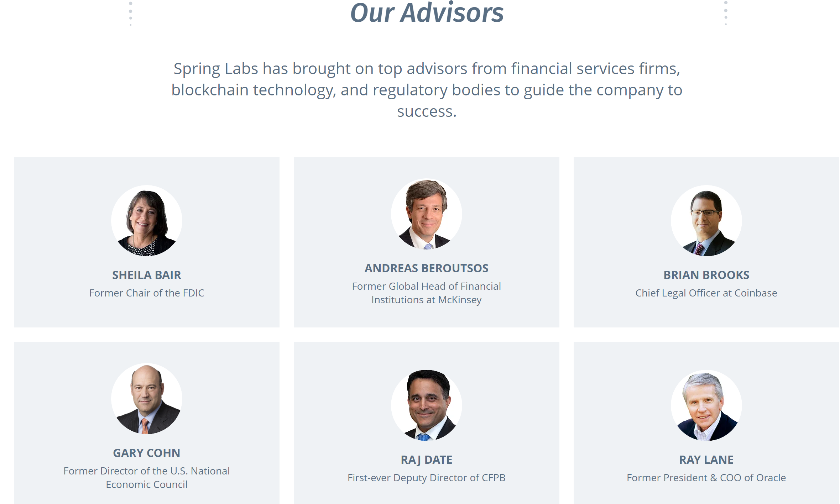Viewport: 840px width, 504px height.
Task: Click the 'Former Chair of the FDIC' caption
Action: [x=147, y=293]
